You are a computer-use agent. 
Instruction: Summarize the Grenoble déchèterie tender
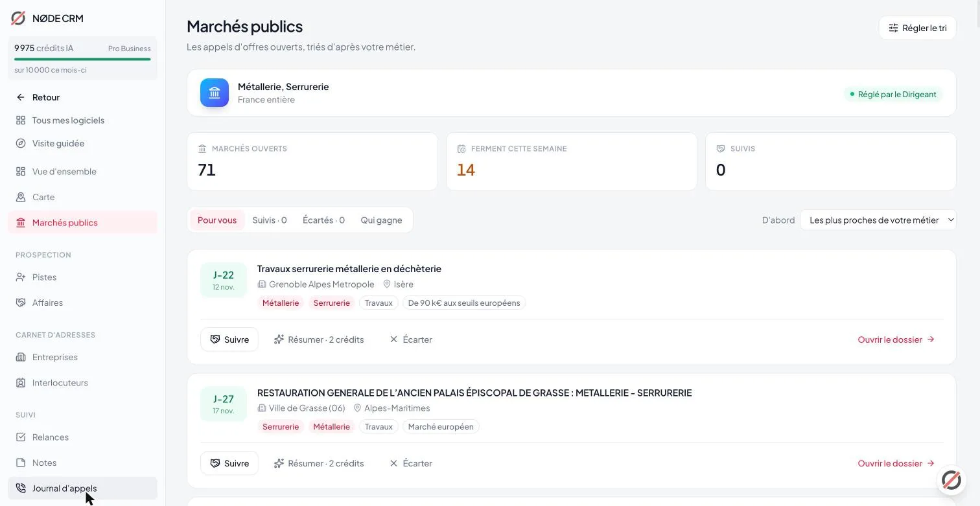point(319,339)
